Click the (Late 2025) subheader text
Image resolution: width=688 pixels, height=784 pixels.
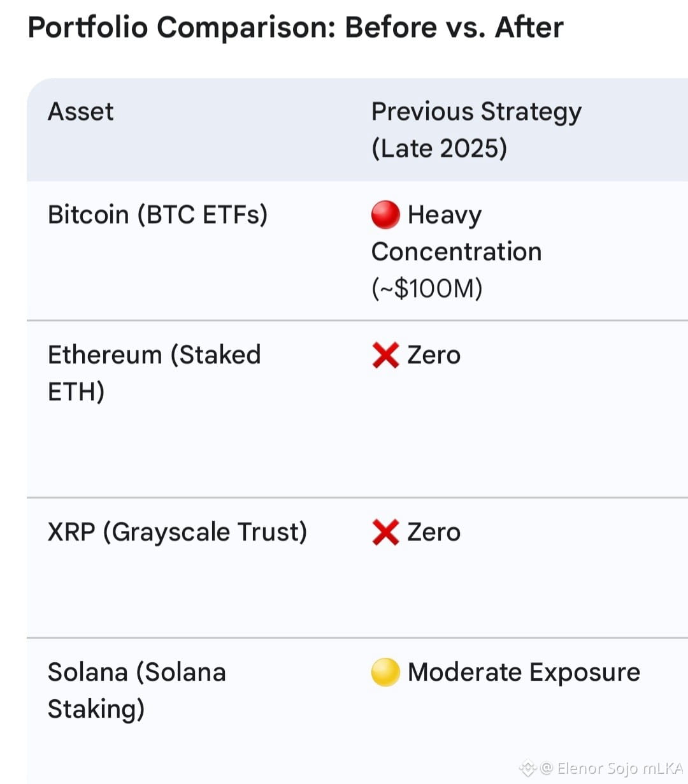click(440, 148)
